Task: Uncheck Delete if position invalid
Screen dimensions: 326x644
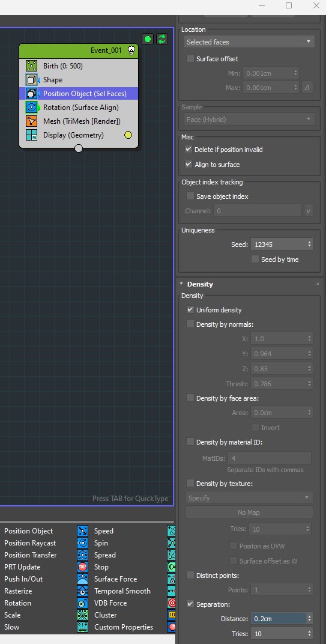Action: [x=189, y=150]
